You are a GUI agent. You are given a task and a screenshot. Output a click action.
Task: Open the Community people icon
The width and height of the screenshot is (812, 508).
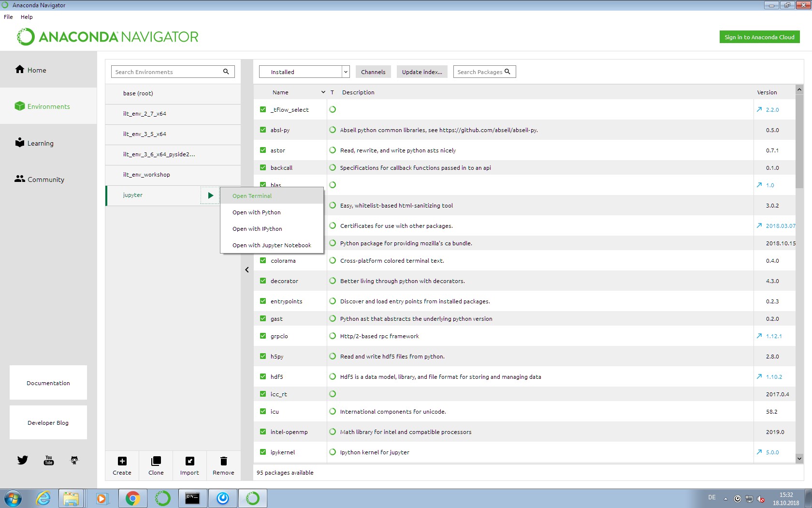pos(19,179)
